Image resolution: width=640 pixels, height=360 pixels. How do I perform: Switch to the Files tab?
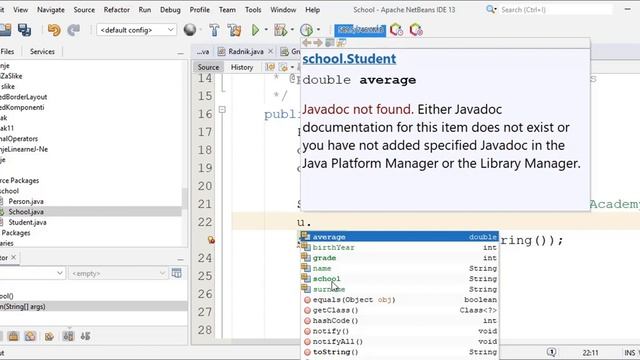tap(7, 51)
